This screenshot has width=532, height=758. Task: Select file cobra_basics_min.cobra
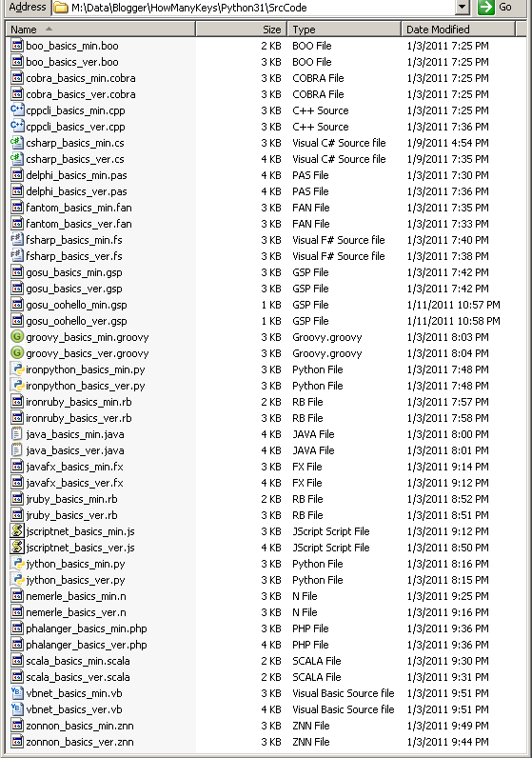click(81, 78)
